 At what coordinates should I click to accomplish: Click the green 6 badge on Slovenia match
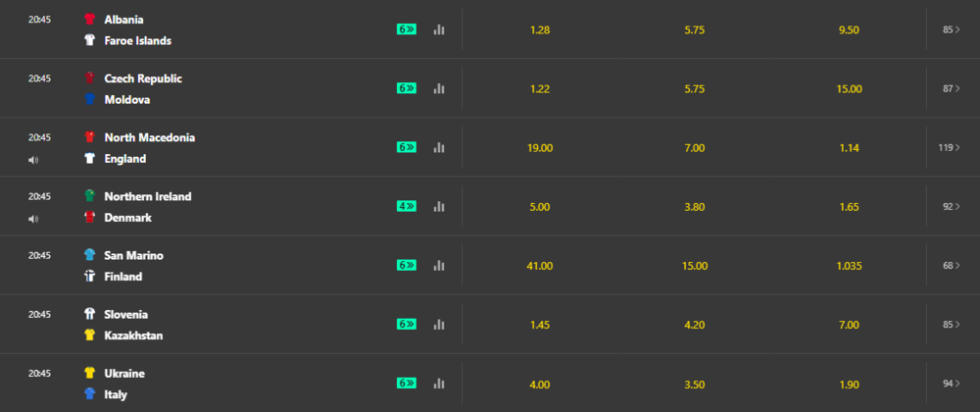407,325
